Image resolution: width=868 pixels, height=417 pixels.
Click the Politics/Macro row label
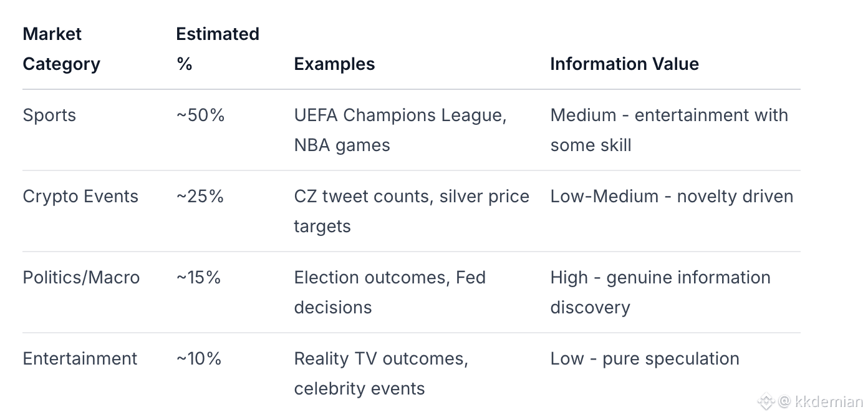pos(81,277)
